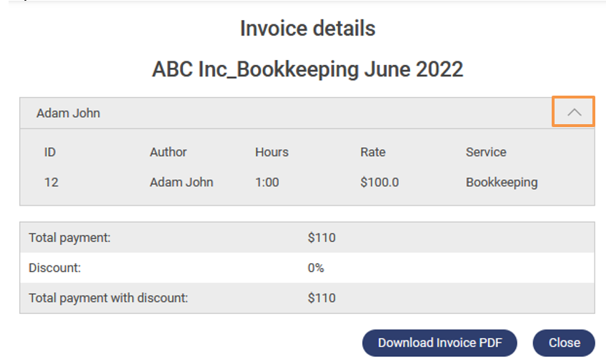The height and width of the screenshot is (364, 606).
Task: Click the Download Invoice PDF button
Action: [x=439, y=343]
